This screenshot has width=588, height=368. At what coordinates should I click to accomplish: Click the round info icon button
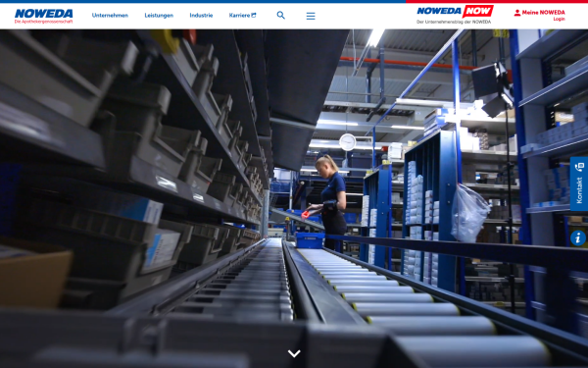point(578,238)
